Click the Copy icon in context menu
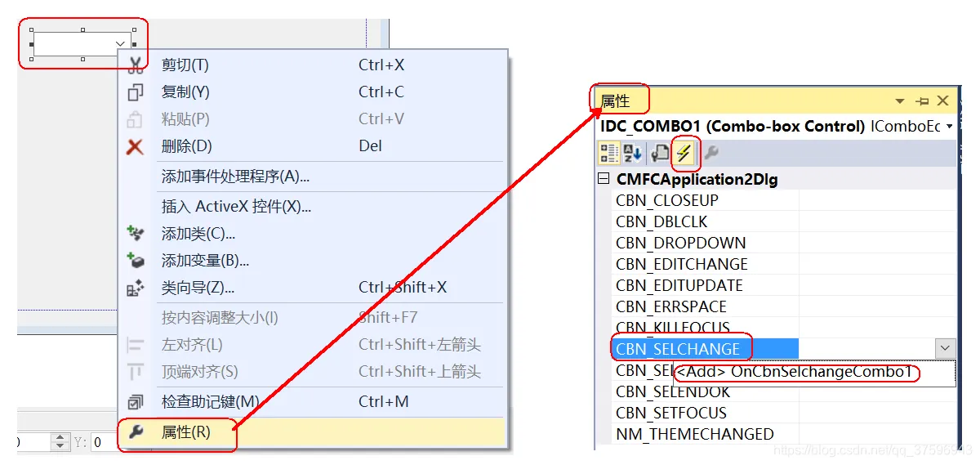980x465 pixels. (x=136, y=92)
